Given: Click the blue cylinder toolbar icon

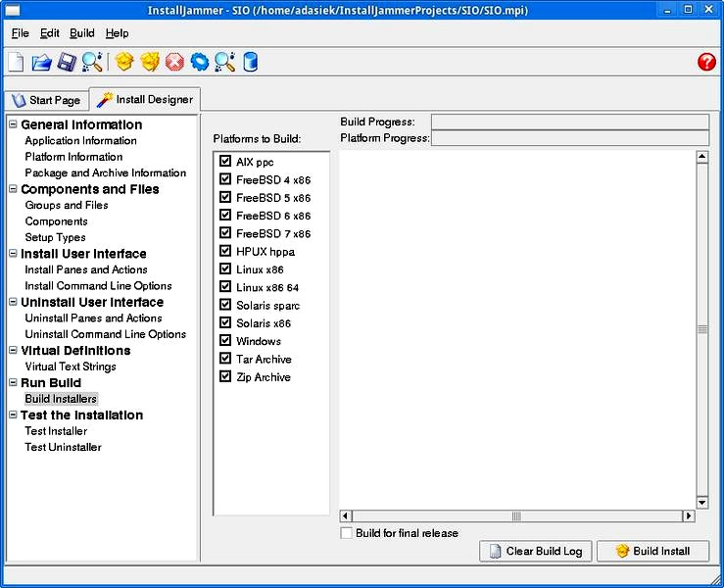Looking at the screenshot, I should coord(250,62).
